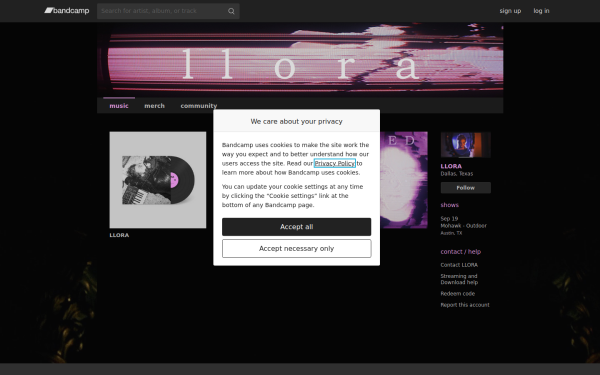Viewport: 600px width, 375px height.
Task: Click the Dallas, Texas location text
Action: [457, 173]
